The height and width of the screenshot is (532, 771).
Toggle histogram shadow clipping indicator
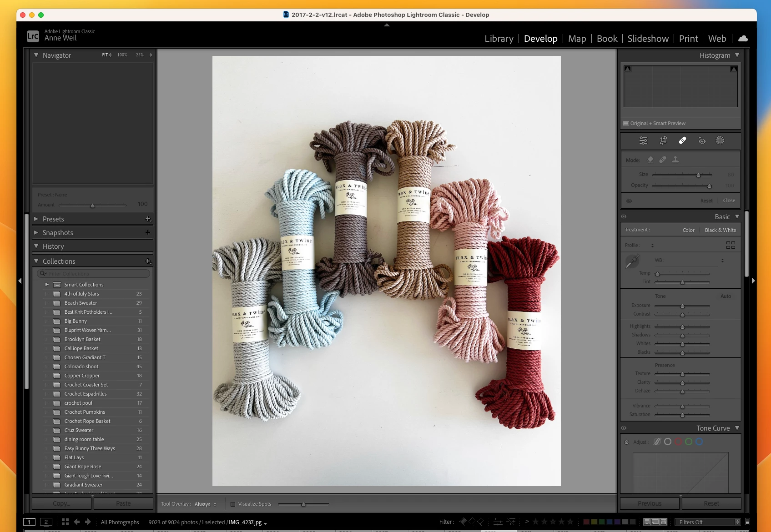(x=628, y=69)
